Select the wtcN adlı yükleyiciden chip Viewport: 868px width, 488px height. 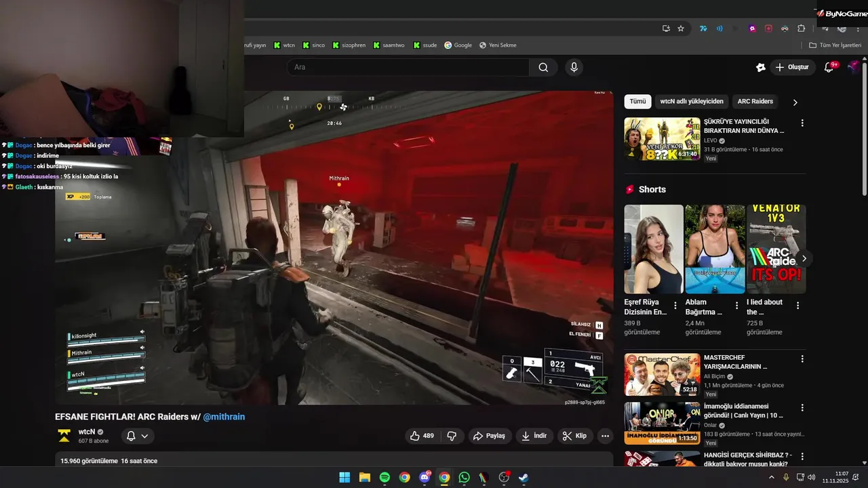click(x=692, y=102)
